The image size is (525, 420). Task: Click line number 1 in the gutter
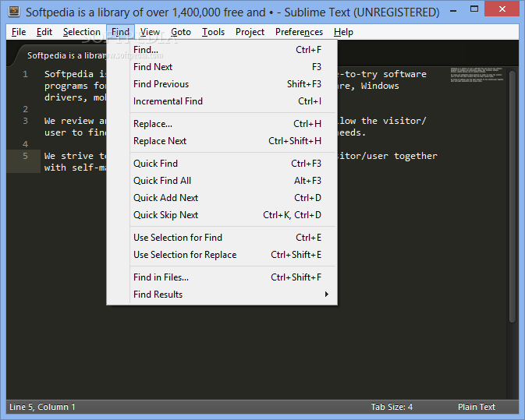click(25, 74)
